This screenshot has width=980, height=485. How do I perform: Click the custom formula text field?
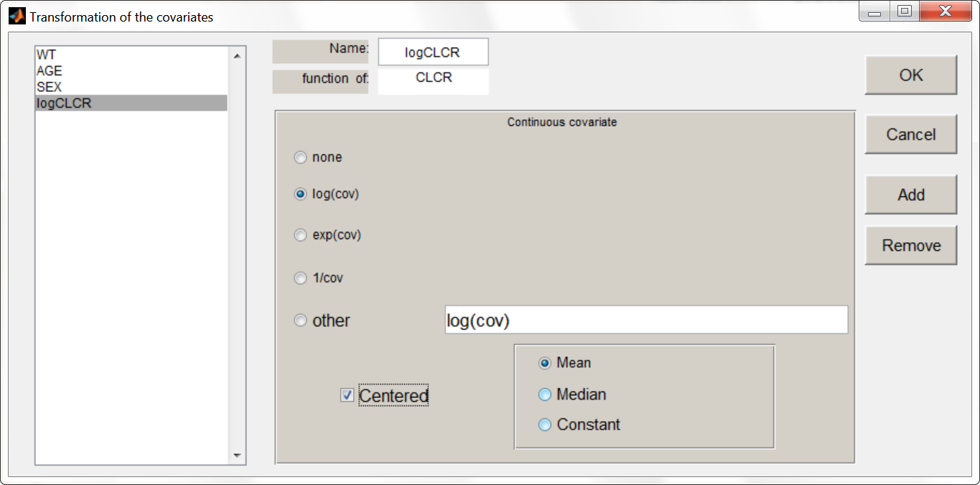click(646, 320)
